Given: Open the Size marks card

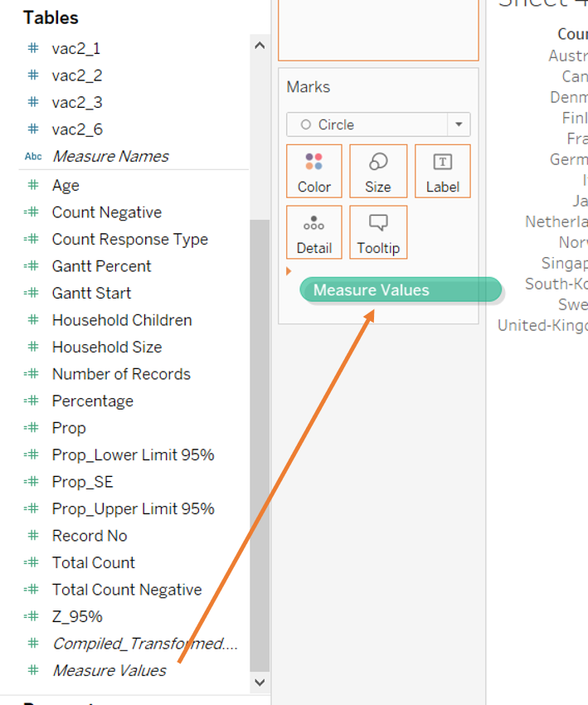Looking at the screenshot, I should pos(378,171).
